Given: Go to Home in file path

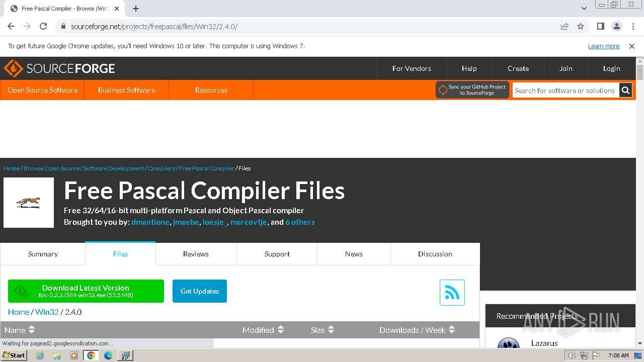Looking at the screenshot, I should [19, 312].
